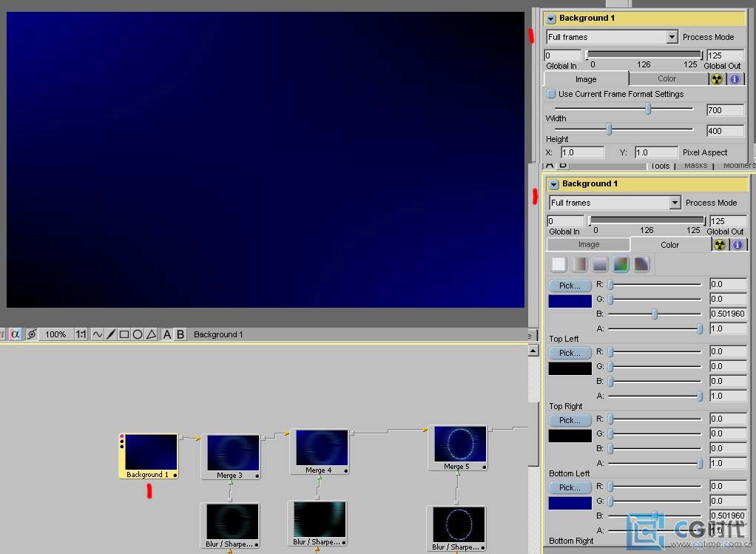Click the Height value field showing 400

pyautogui.click(x=725, y=131)
